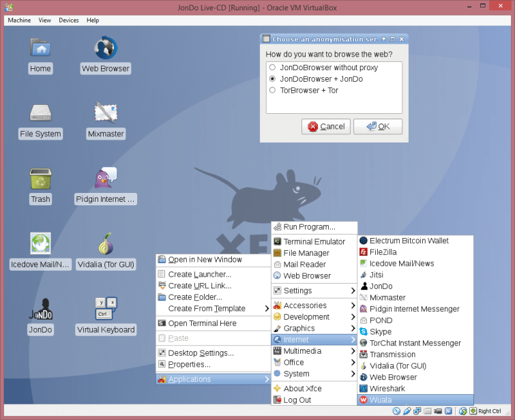This screenshot has width=515, height=420.
Task: Open Properties... from context menu
Action: coord(213,365)
